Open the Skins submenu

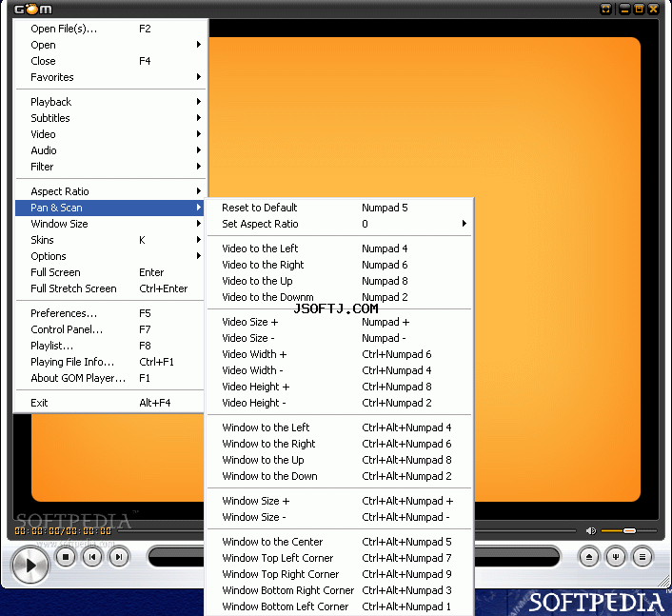tap(110, 240)
